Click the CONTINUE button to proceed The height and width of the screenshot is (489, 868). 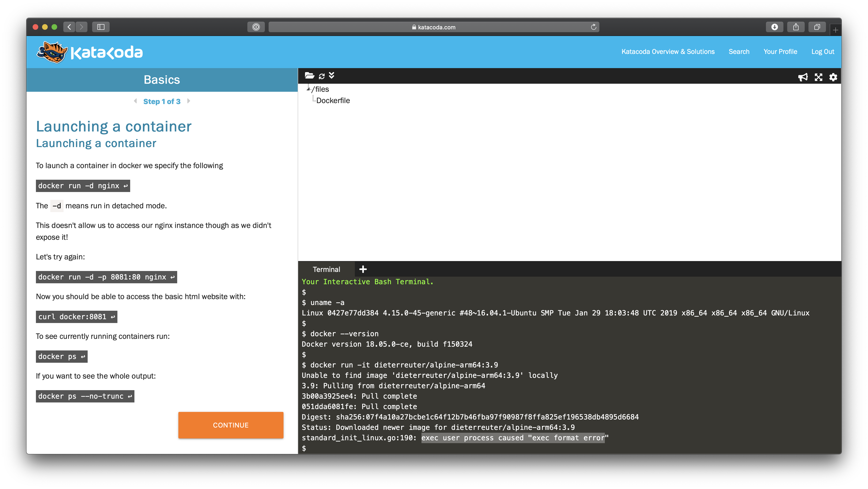[x=231, y=425]
